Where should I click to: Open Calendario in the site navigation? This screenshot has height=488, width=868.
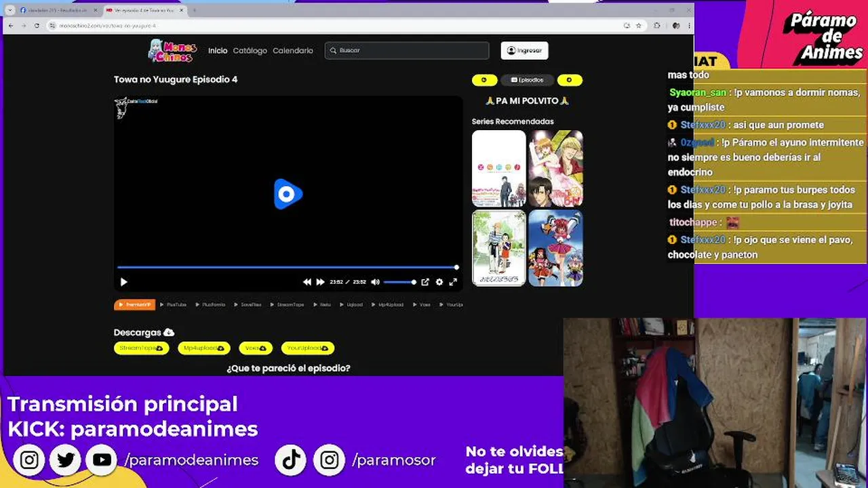(293, 51)
